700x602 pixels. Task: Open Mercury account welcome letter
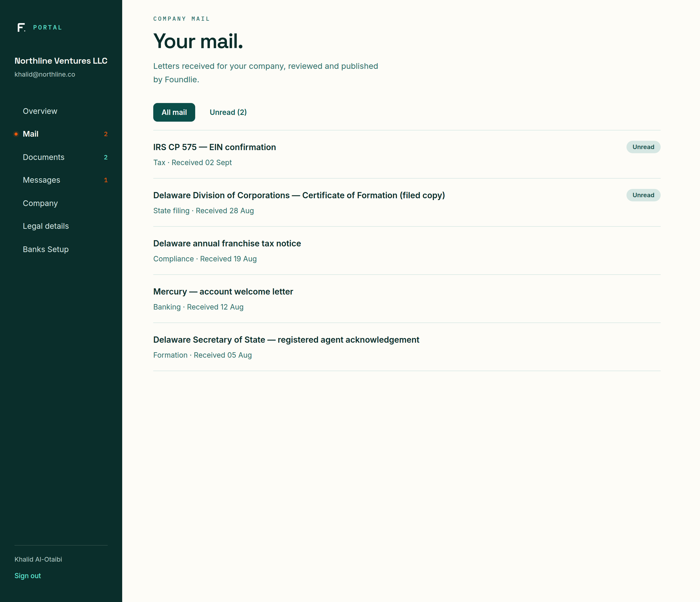[x=407, y=299]
